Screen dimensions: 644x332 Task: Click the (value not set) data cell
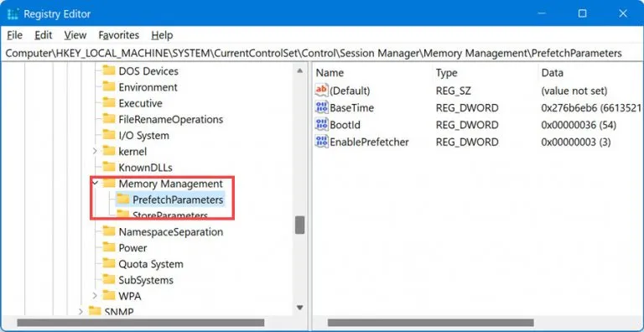click(x=574, y=91)
